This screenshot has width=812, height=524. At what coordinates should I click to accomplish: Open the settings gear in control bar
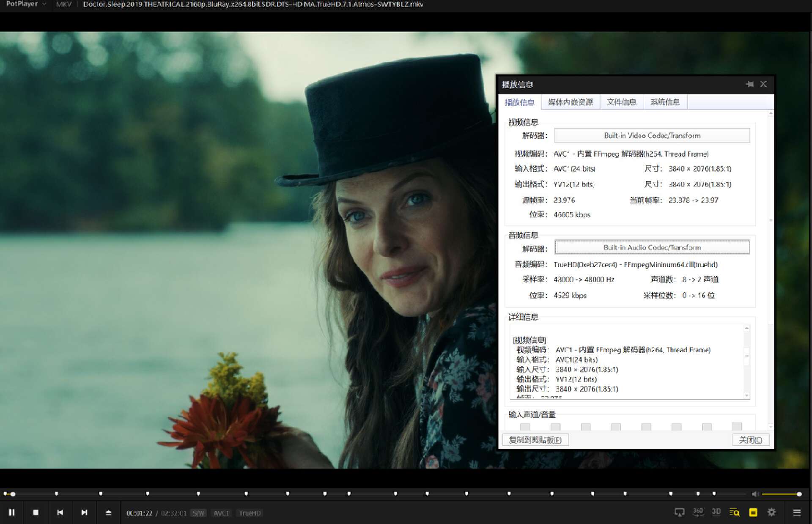click(x=771, y=512)
